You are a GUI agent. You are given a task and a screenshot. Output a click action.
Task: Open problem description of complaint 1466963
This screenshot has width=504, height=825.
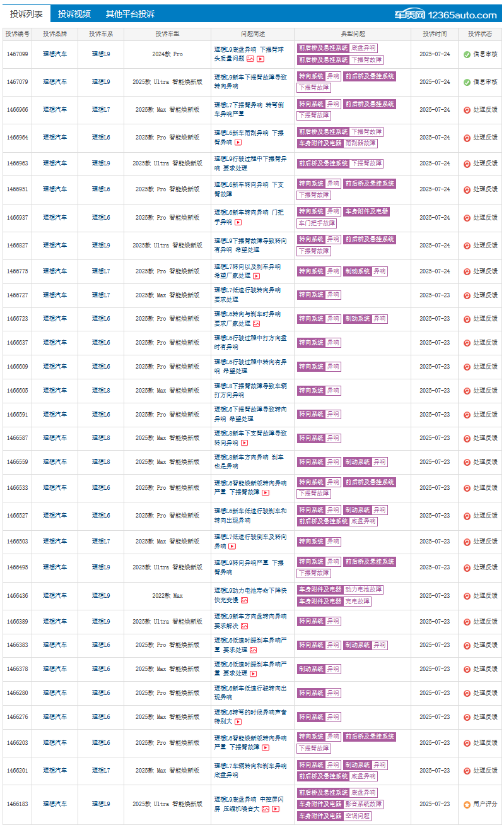(x=250, y=163)
